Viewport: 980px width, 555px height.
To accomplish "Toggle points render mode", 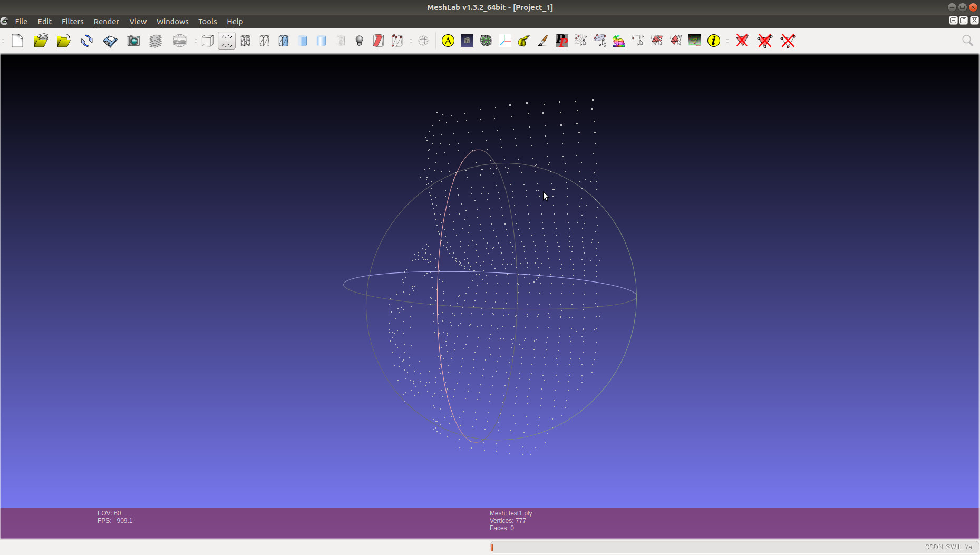I will click(227, 41).
